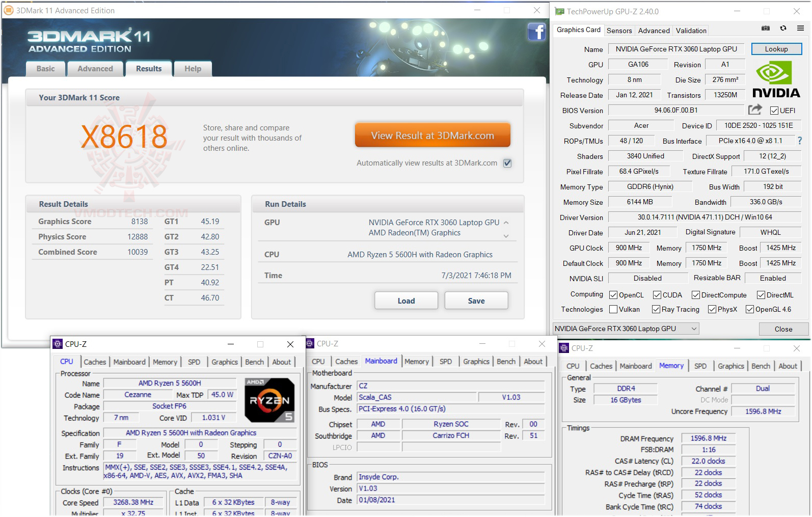Viewport: 812px width, 517px height.
Task: Click the DRAM Frequency value 1596.8 MHz
Action: pyautogui.click(x=709, y=438)
